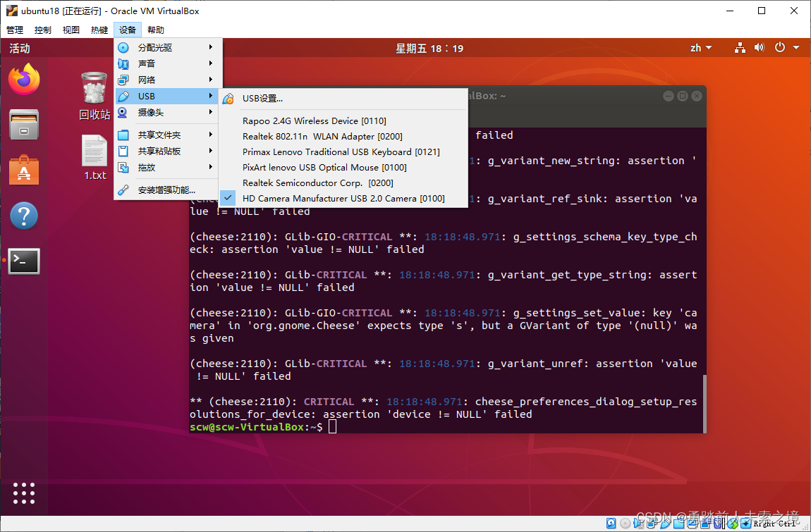Open the zh input language dropdown

pos(701,48)
